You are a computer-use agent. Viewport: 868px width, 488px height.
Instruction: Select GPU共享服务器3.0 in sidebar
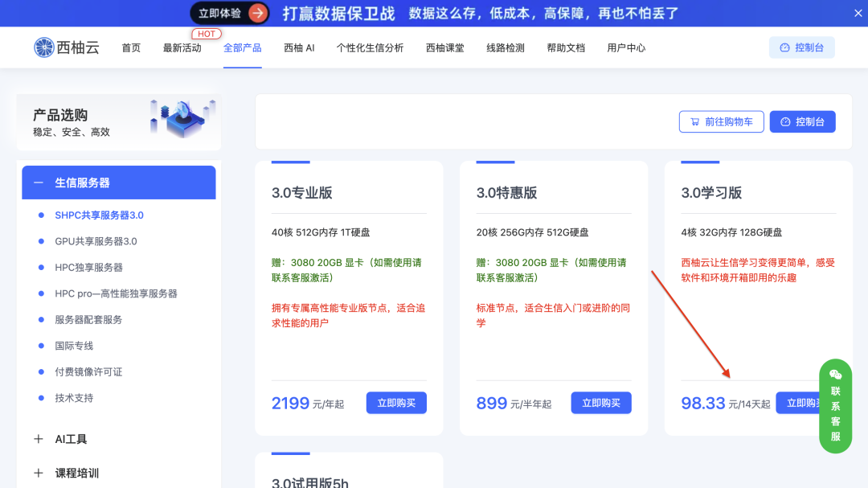click(96, 241)
